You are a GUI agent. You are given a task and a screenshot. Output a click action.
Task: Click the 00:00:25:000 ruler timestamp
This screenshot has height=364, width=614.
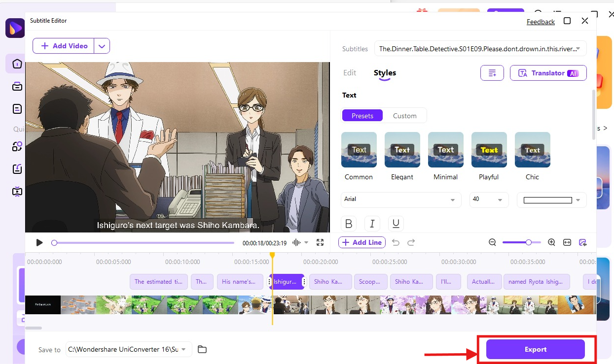click(390, 262)
